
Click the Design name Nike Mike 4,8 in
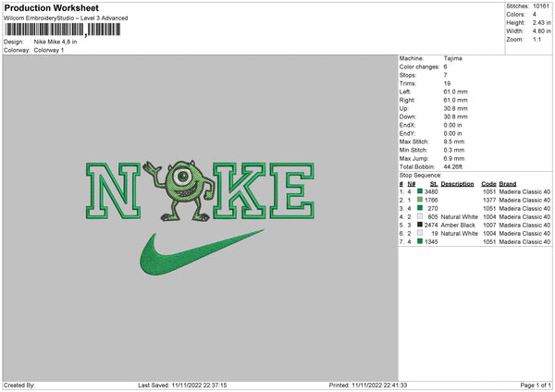point(55,42)
